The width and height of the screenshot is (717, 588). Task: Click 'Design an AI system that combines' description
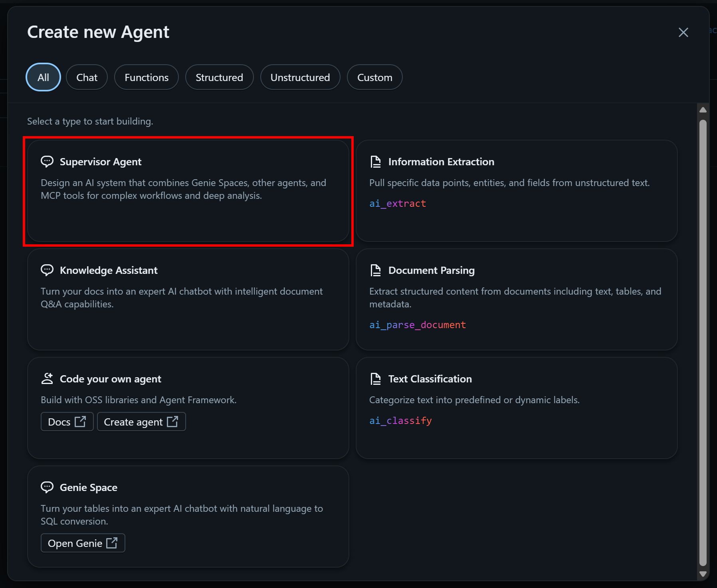click(183, 189)
